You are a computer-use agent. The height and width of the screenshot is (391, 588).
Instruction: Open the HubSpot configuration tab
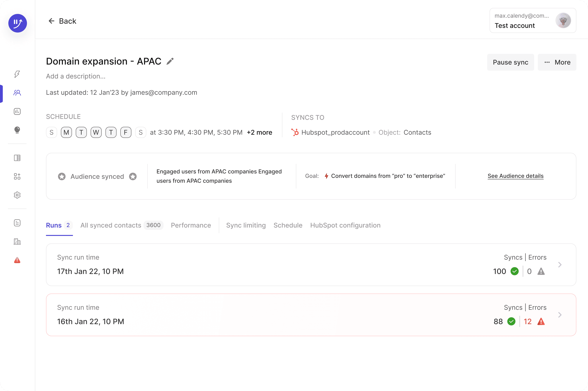[345, 225]
